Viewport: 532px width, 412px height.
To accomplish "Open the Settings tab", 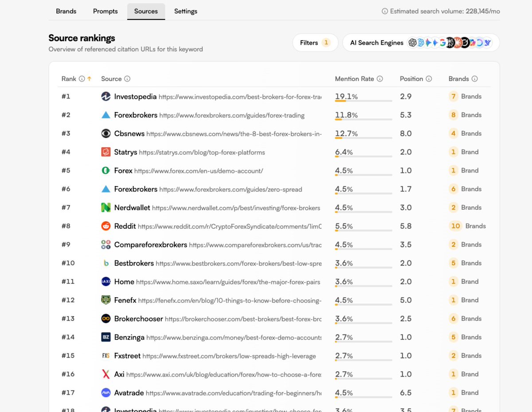I will (186, 11).
